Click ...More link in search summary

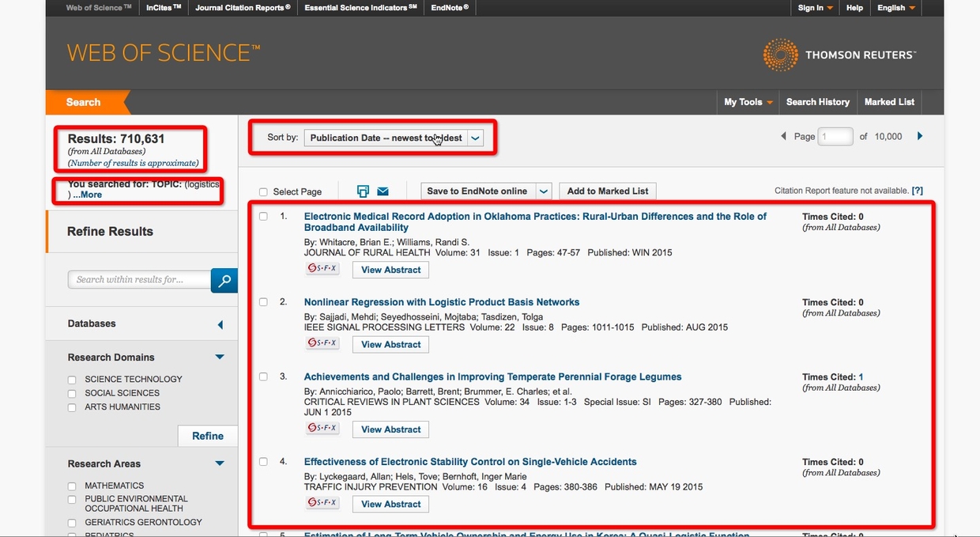coord(87,195)
